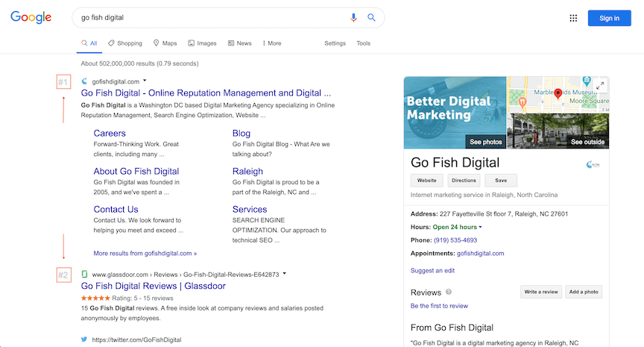Open dropdown arrow next to Glassdoor URL
This screenshot has height=347, width=644.
[284, 274]
